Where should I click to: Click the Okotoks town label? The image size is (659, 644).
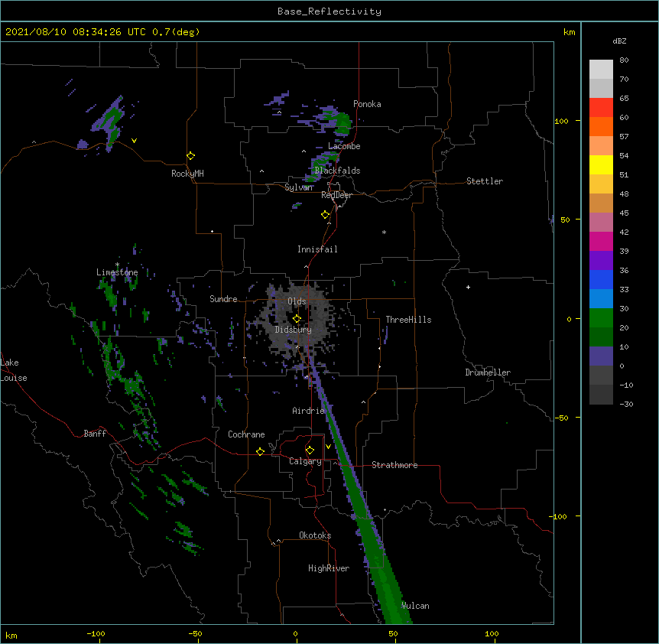pos(315,535)
